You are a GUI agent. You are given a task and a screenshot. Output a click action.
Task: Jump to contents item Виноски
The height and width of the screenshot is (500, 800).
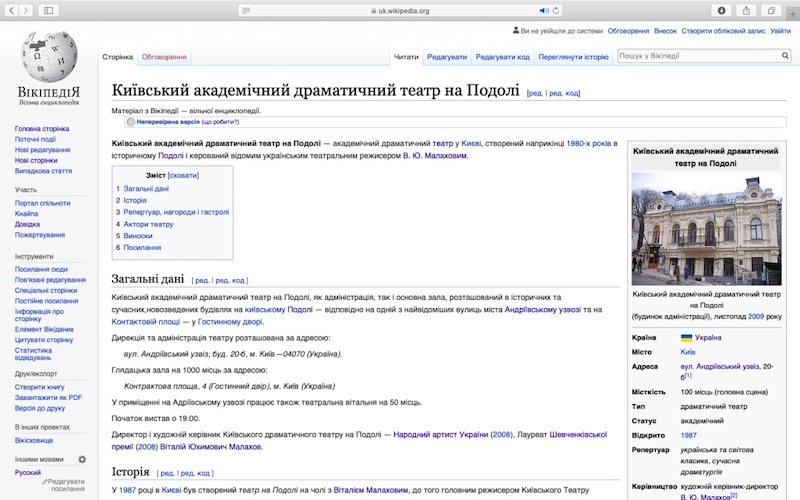click(138, 236)
